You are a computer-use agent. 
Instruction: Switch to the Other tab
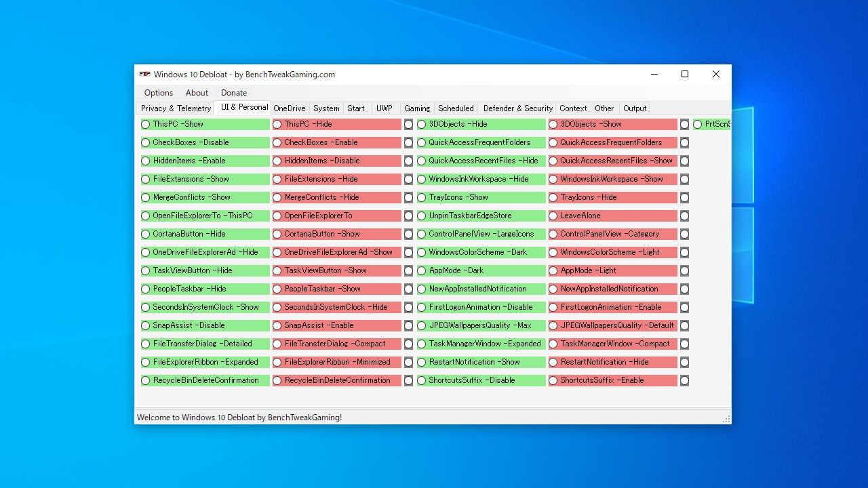[x=604, y=108]
